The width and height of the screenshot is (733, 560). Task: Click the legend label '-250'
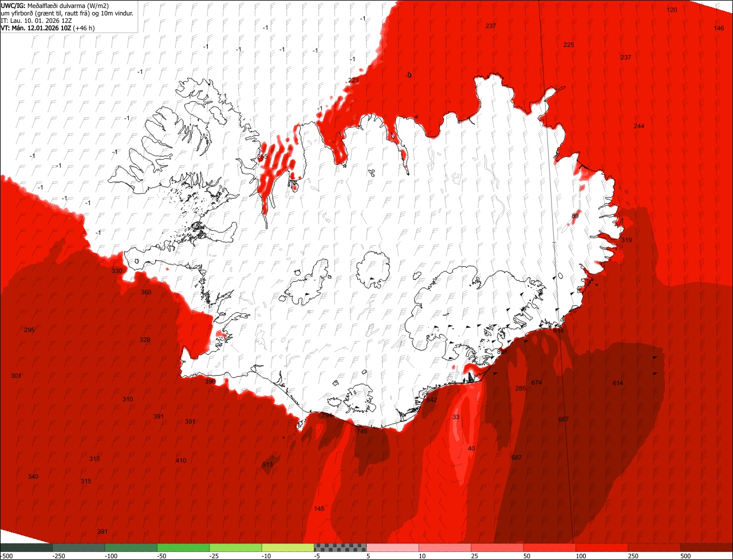[58, 556]
